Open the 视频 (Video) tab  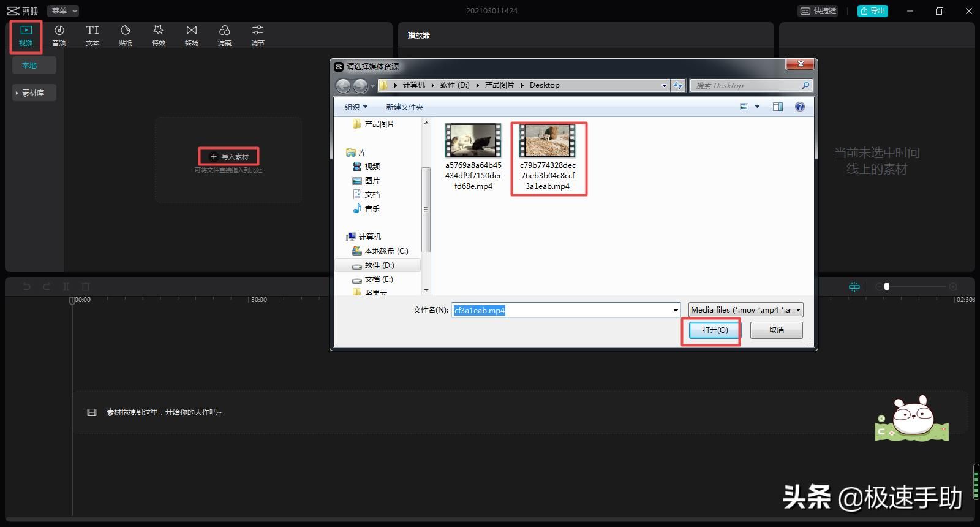26,36
